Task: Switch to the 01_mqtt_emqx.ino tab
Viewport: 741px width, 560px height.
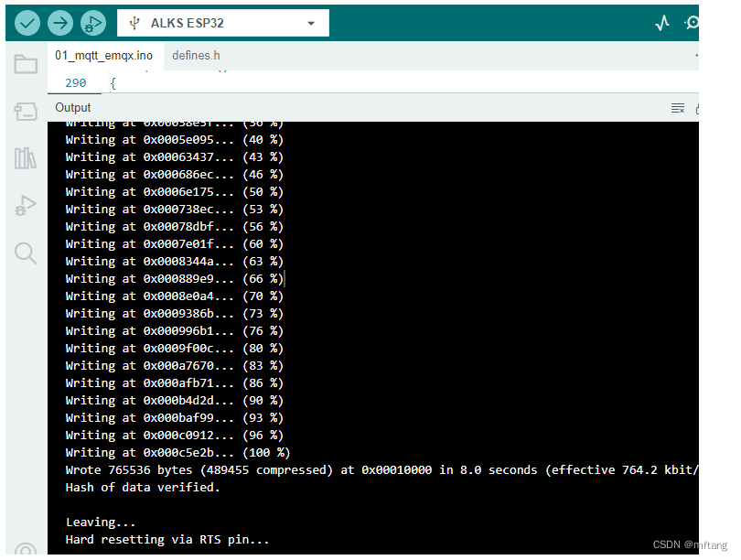Action: [103, 55]
